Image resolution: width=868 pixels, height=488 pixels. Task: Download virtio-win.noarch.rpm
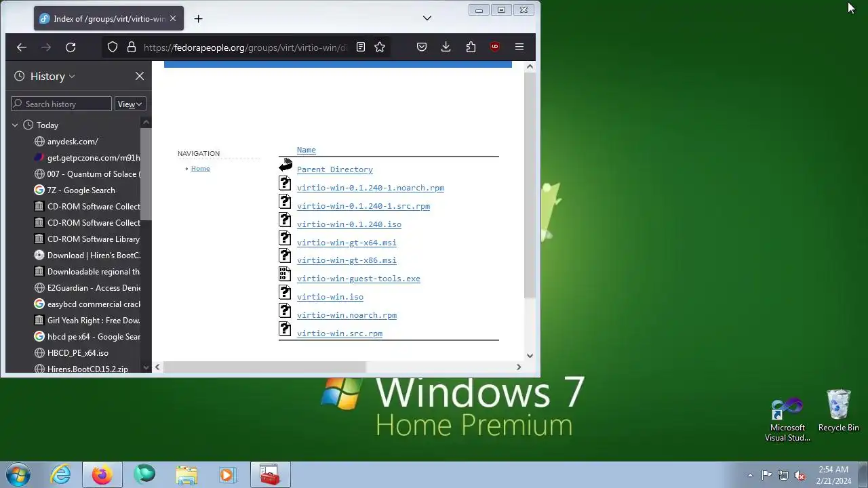pos(347,315)
